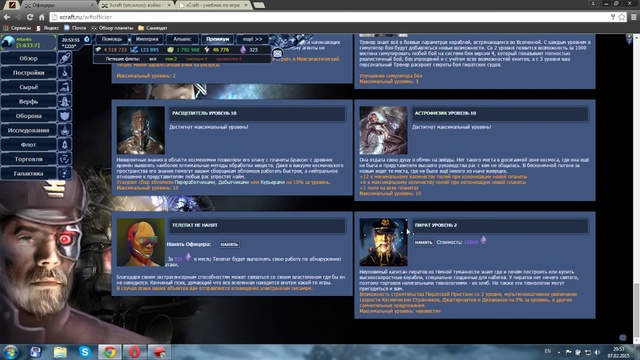
Task: Open the Обзор menu
Action: (29, 58)
